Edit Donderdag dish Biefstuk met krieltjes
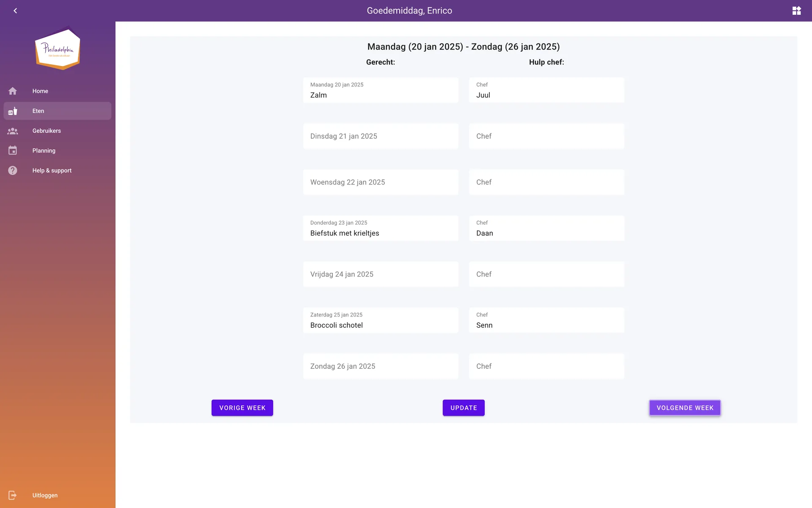Viewport: 812px width, 508px height. coord(381,228)
